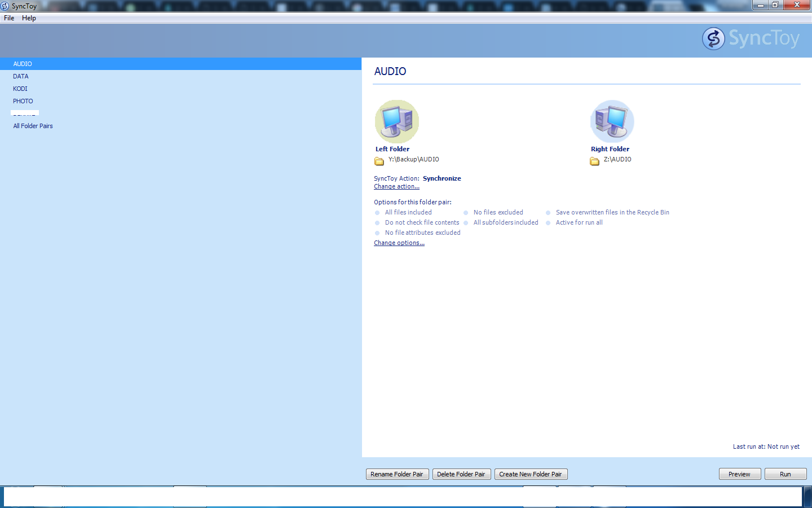Open the Help menu
This screenshot has width=812, height=508.
(x=29, y=18)
